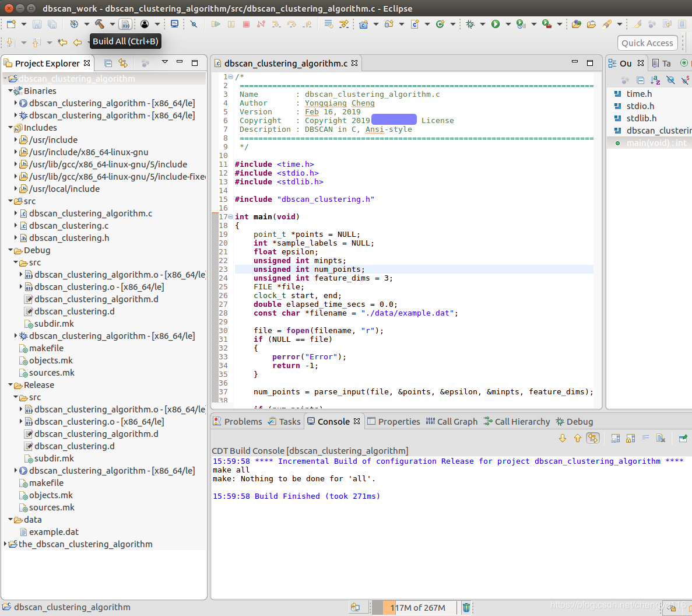692x616 pixels.
Task: Toggle the highlighted console show-on-output button
Action: point(593,438)
